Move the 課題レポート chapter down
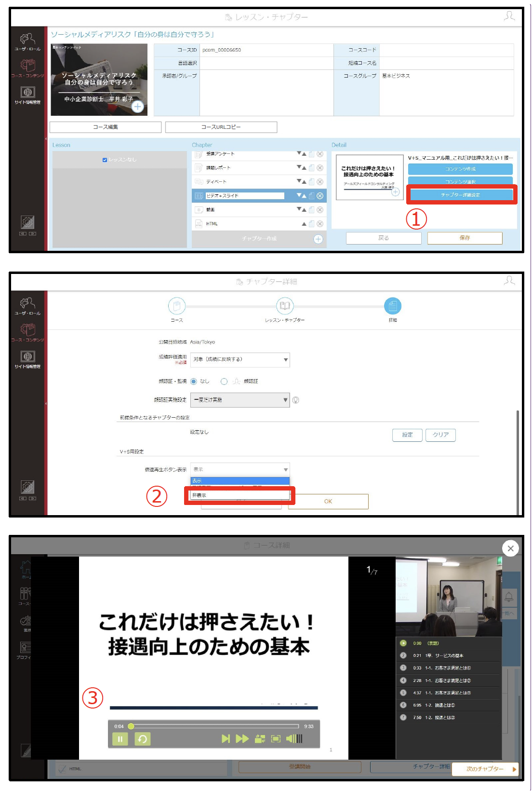The height and width of the screenshot is (791, 532). 299,167
